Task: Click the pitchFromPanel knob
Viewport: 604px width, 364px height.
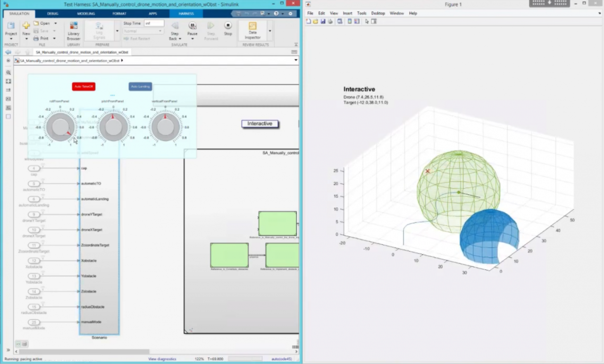Action: [x=113, y=127]
